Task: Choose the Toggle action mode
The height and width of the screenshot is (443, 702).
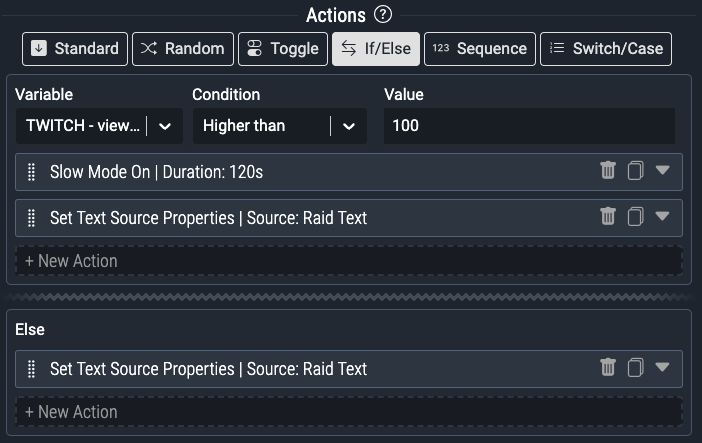Action: pyautogui.click(x=283, y=48)
